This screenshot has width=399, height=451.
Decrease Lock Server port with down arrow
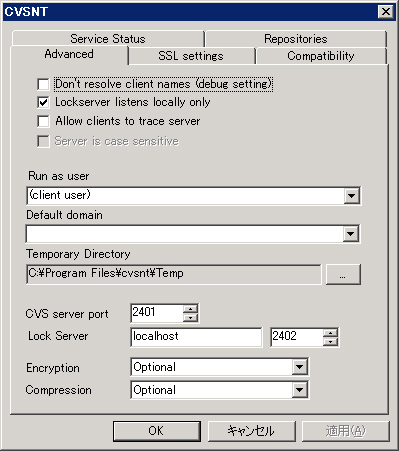[x=330, y=341]
